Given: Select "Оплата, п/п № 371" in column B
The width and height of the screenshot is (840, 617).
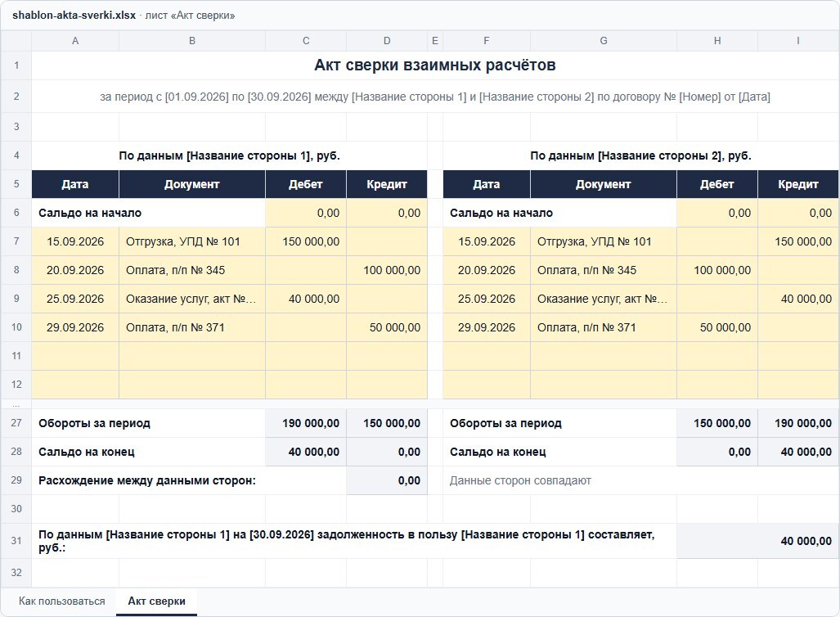Looking at the screenshot, I should click(175, 327).
